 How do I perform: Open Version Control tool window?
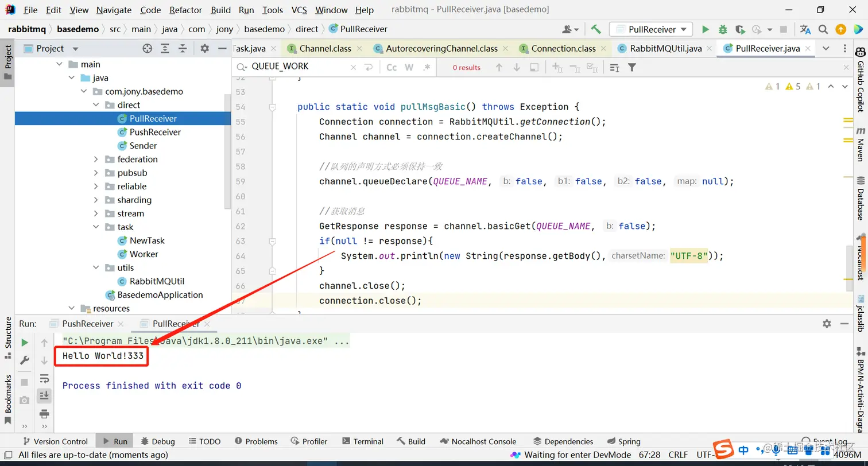coord(55,441)
